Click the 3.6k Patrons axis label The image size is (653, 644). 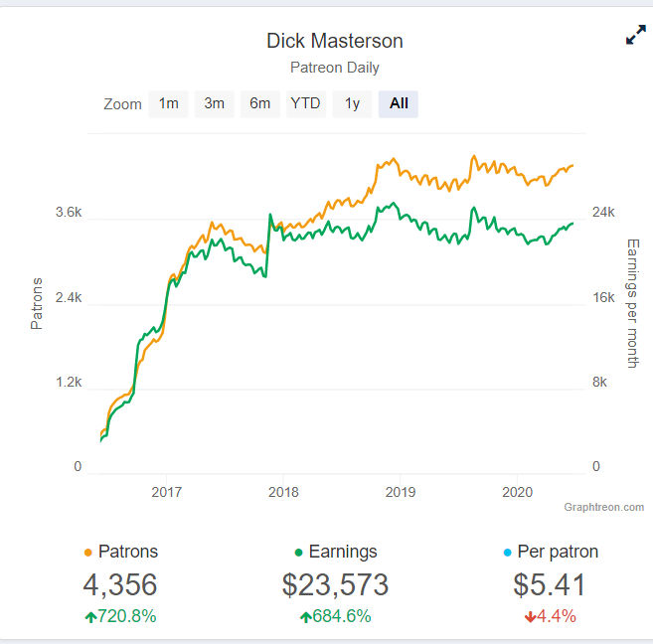[69, 213]
